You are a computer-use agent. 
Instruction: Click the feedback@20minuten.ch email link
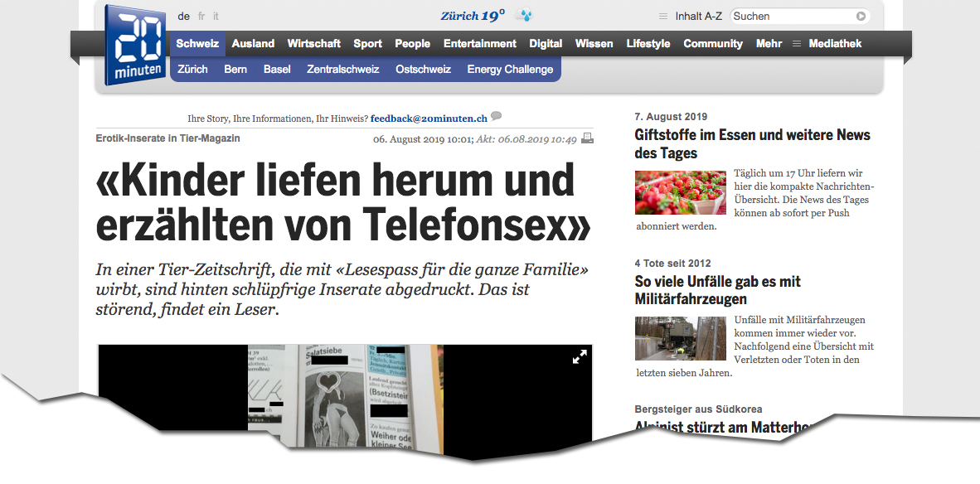click(429, 118)
